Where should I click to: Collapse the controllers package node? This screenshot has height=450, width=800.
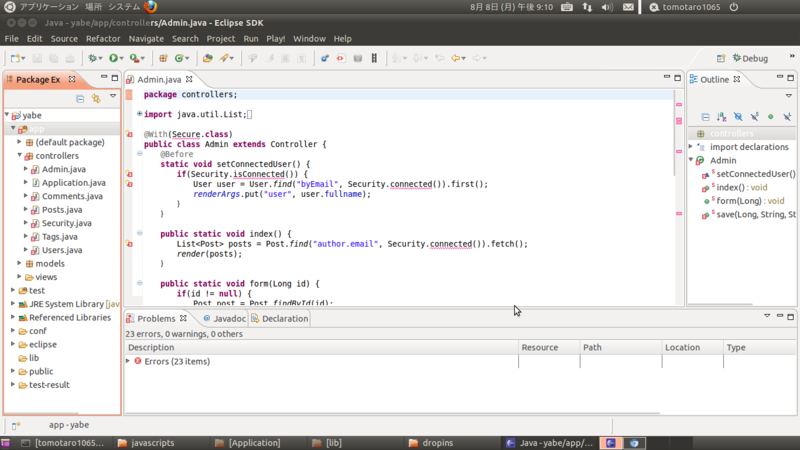point(19,155)
